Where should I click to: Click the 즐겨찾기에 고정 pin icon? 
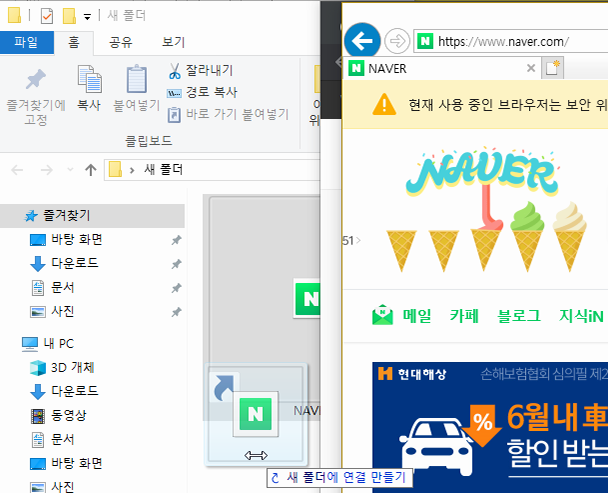pyautogui.click(x=36, y=79)
